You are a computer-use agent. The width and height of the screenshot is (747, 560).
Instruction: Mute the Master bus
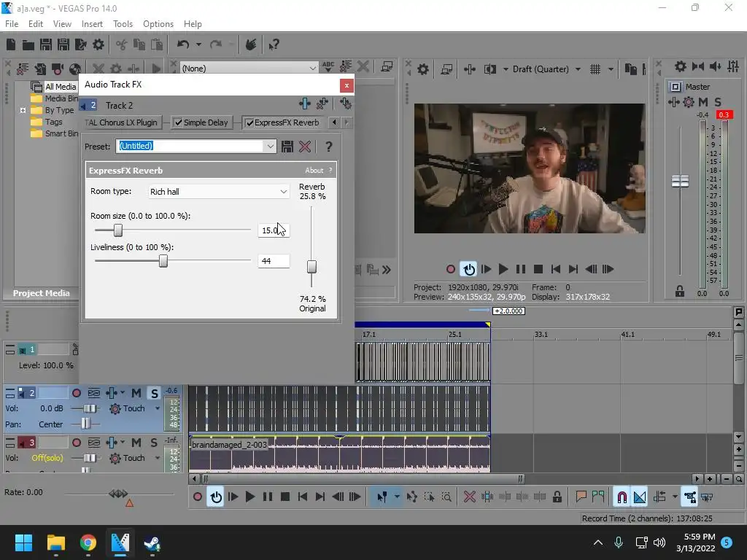[x=703, y=102]
